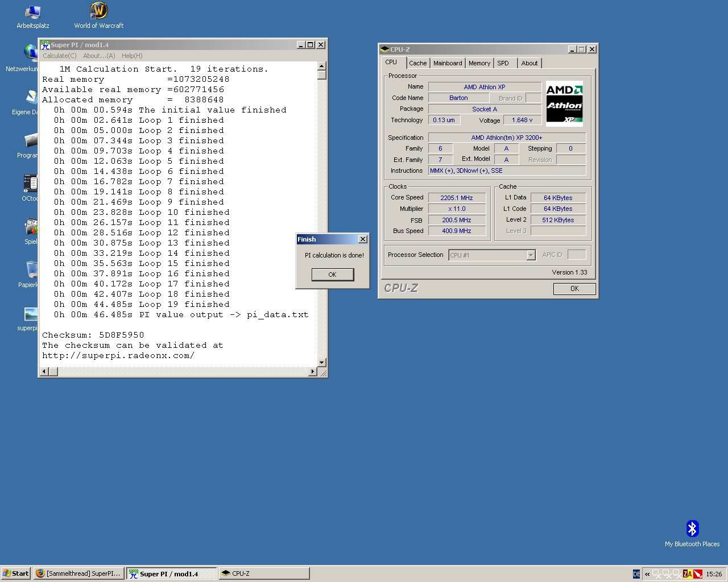Switch to the Mainboard tab in CPU-Z
Image resolution: width=728 pixels, height=582 pixels.
(448, 63)
